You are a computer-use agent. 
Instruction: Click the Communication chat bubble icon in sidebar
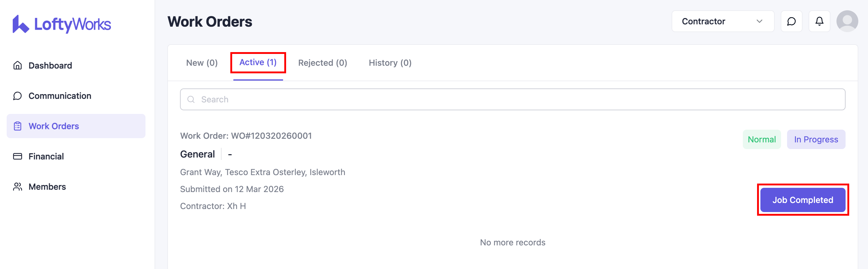click(18, 96)
